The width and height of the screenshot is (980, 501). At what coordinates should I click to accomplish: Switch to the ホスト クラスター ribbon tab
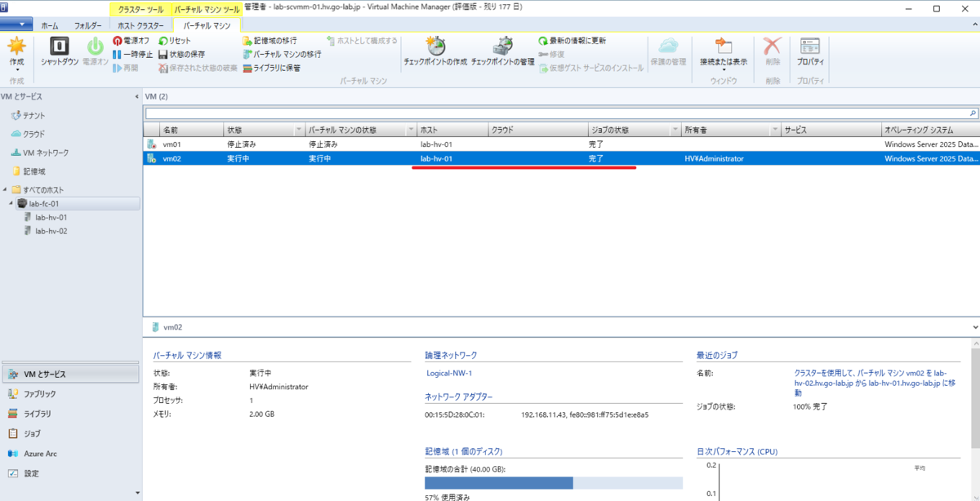point(140,25)
